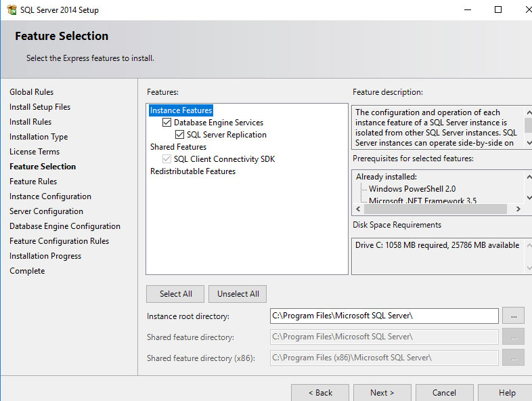Image resolution: width=532 pixels, height=401 pixels.
Task: Select the Shared Features tree node
Action: [x=178, y=147]
